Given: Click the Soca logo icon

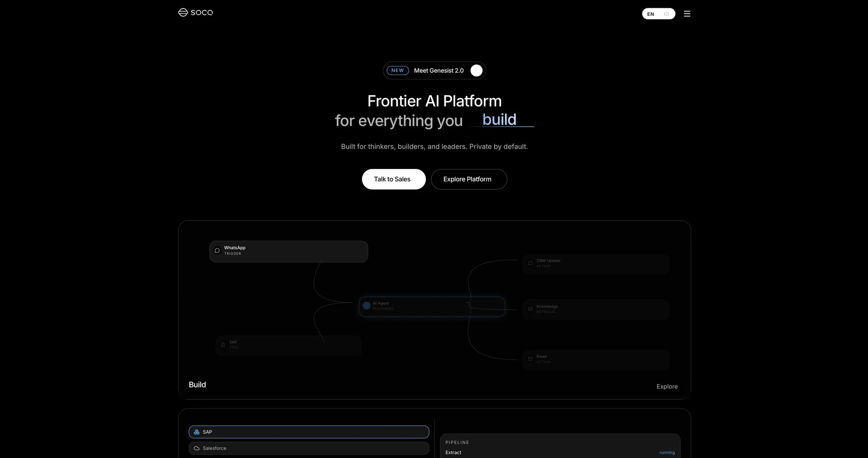Looking at the screenshot, I should point(183,13).
